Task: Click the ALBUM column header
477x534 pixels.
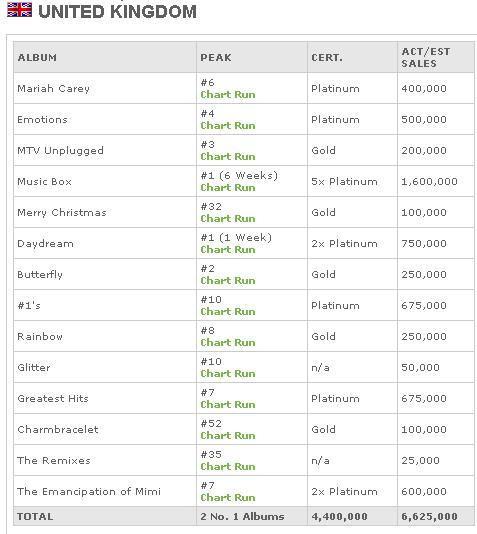Action: tap(37, 58)
